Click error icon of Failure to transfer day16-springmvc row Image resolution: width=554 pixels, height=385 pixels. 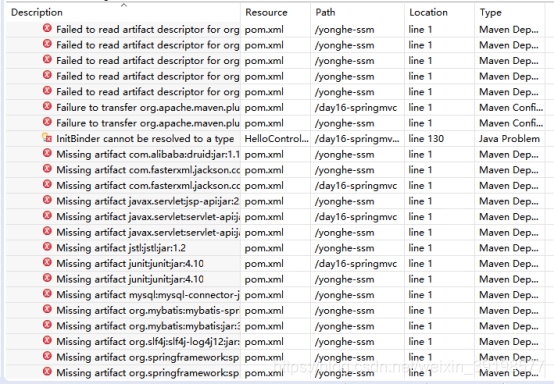[47, 106]
